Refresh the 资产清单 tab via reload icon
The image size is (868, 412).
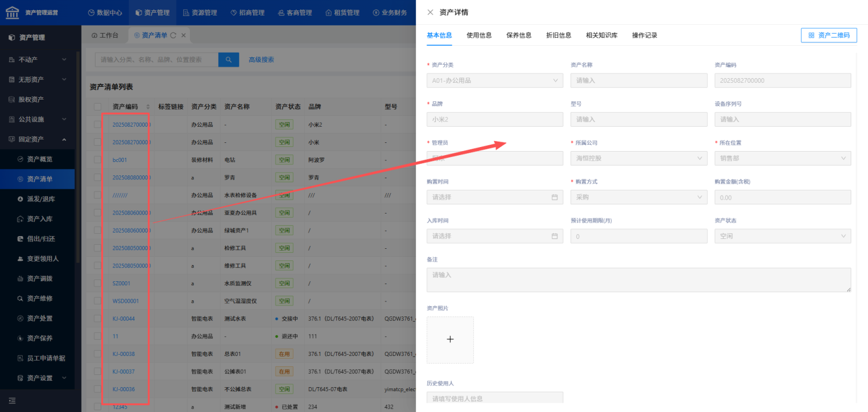pos(172,35)
